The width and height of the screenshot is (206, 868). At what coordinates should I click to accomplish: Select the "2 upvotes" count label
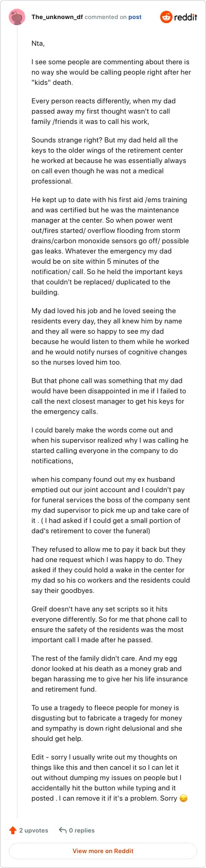pyautogui.click(x=33, y=830)
